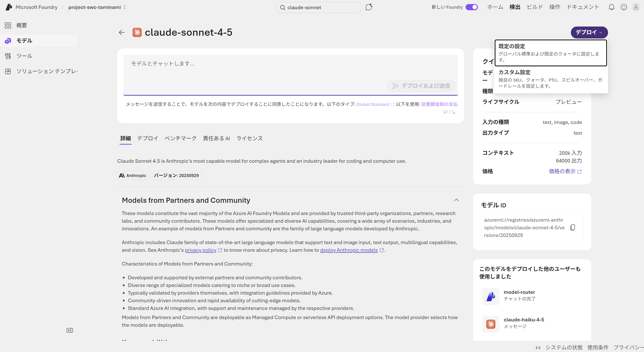Collapse the left sidebar panel
Viewport: 644px width, 352px height.
point(70,330)
